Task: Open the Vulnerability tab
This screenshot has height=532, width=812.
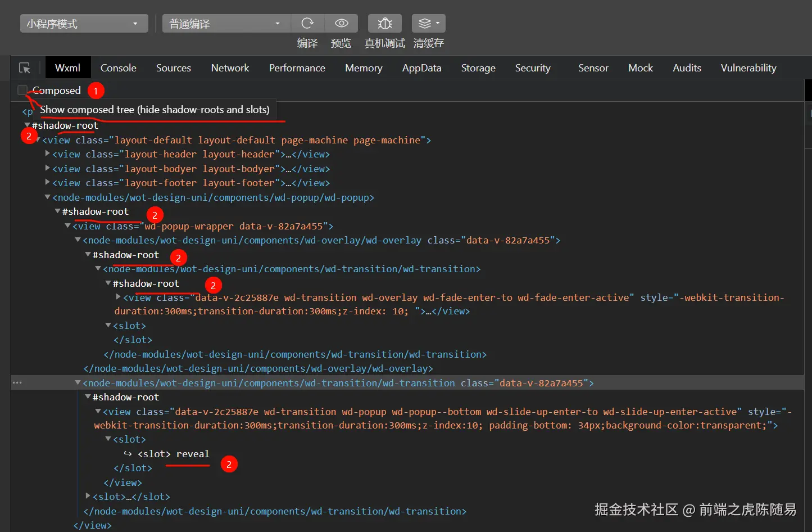Action: [x=749, y=68]
